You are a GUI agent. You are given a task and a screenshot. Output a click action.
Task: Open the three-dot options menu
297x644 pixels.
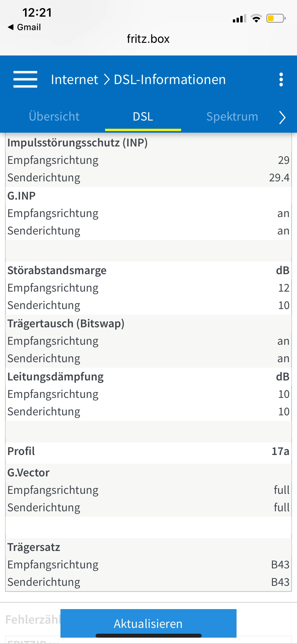tap(281, 79)
